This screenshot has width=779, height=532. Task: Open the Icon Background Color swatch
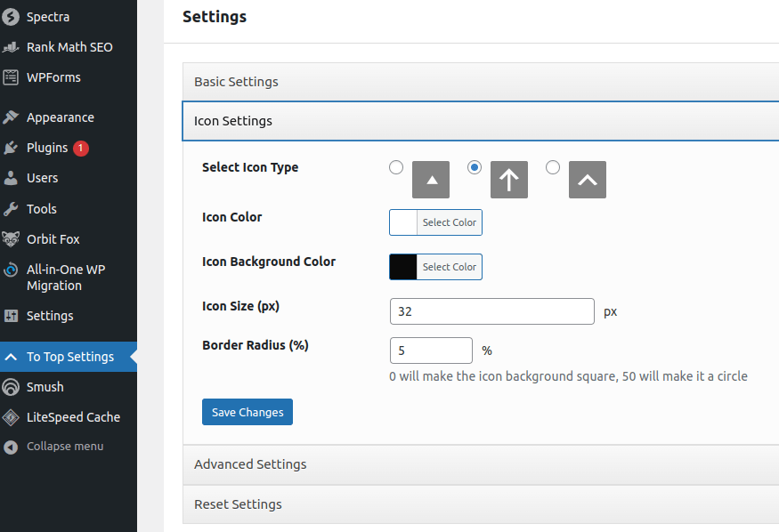pyautogui.click(x=403, y=267)
